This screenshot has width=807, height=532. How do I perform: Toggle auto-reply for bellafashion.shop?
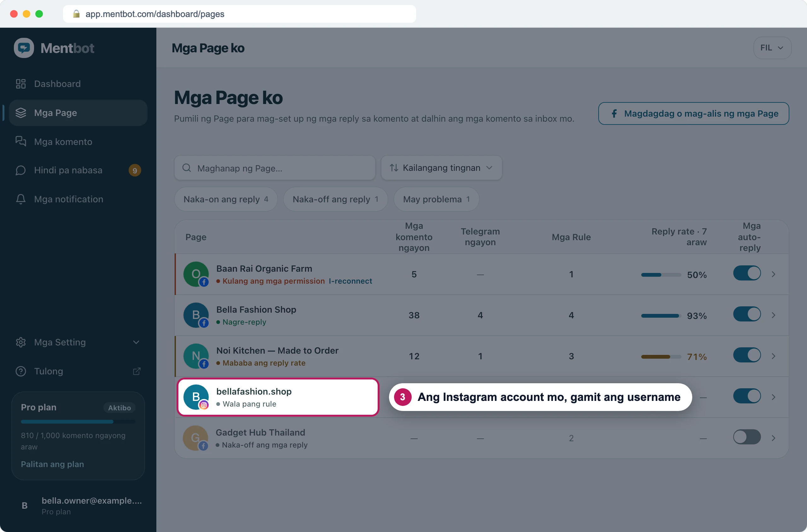(x=746, y=396)
